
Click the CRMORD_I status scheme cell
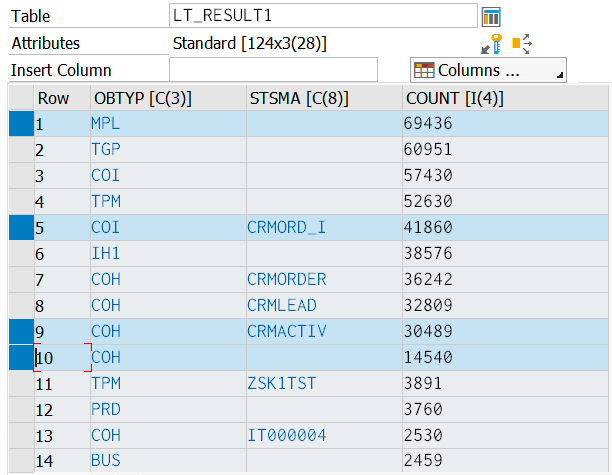pyautogui.click(x=324, y=228)
